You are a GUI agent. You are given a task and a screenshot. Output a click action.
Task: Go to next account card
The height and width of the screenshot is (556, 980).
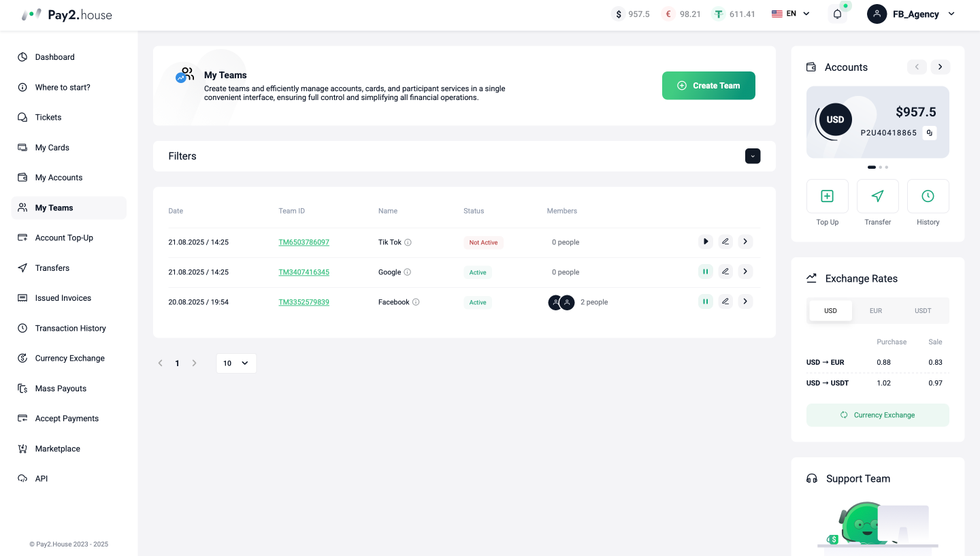(941, 67)
